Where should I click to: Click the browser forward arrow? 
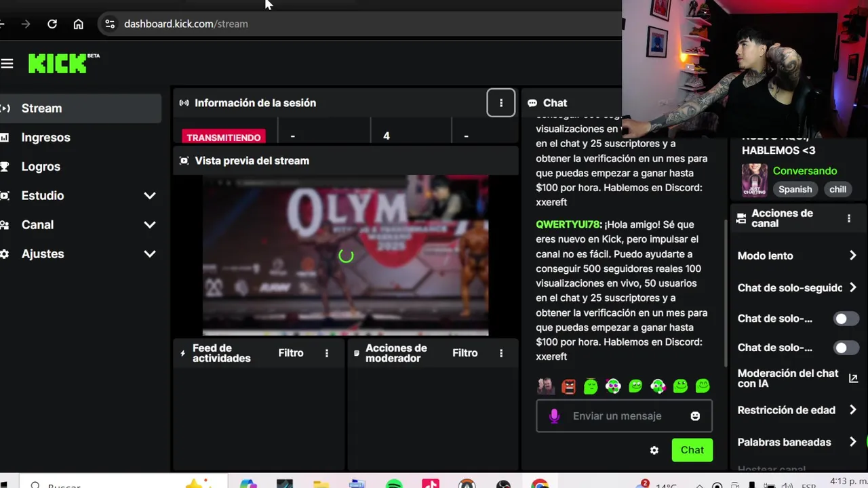pyautogui.click(x=26, y=24)
